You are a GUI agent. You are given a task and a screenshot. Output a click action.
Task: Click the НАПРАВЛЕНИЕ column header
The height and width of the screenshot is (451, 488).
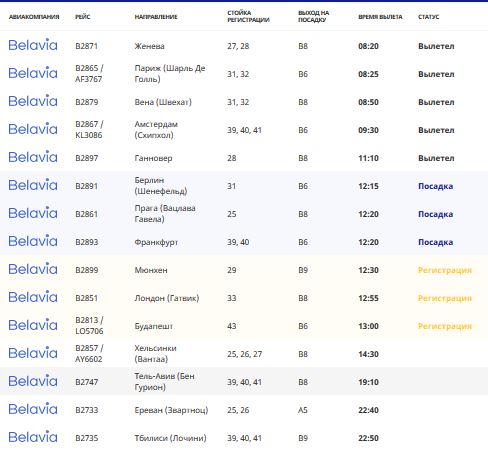156,17
